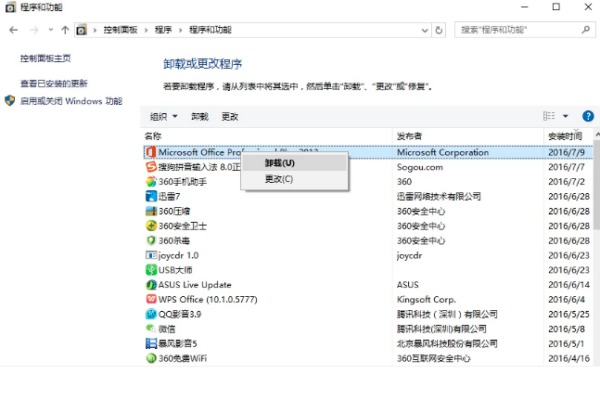Screen dimensions: 600x413
Task: Choose 卸载(U) from the context menu
Action: click(280, 163)
